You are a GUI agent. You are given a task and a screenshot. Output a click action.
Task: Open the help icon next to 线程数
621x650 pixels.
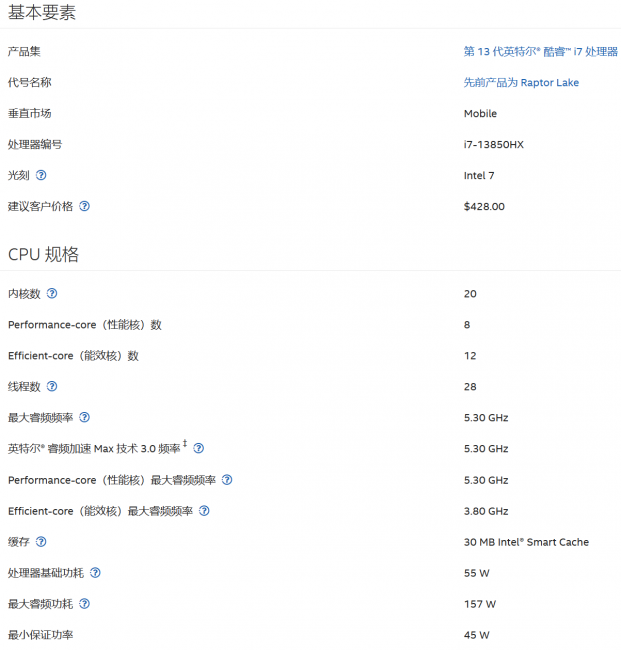click(x=52, y=386)
